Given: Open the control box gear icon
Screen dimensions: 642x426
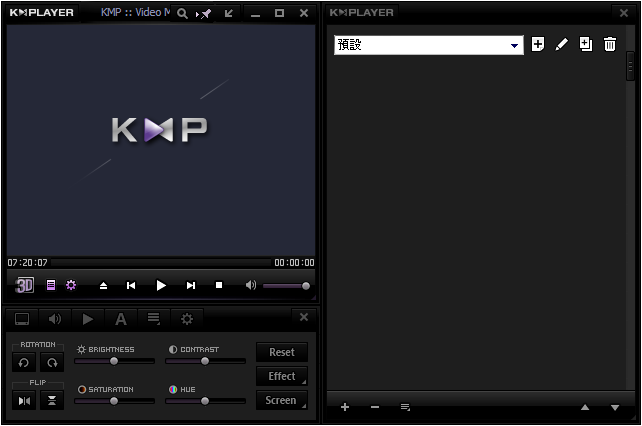Looking at the screenshot, I should point(71,285).
